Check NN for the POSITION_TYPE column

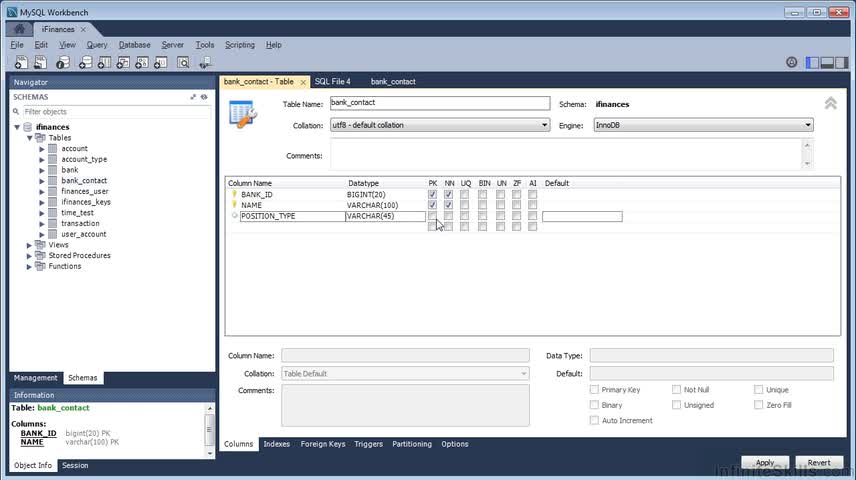448,216
